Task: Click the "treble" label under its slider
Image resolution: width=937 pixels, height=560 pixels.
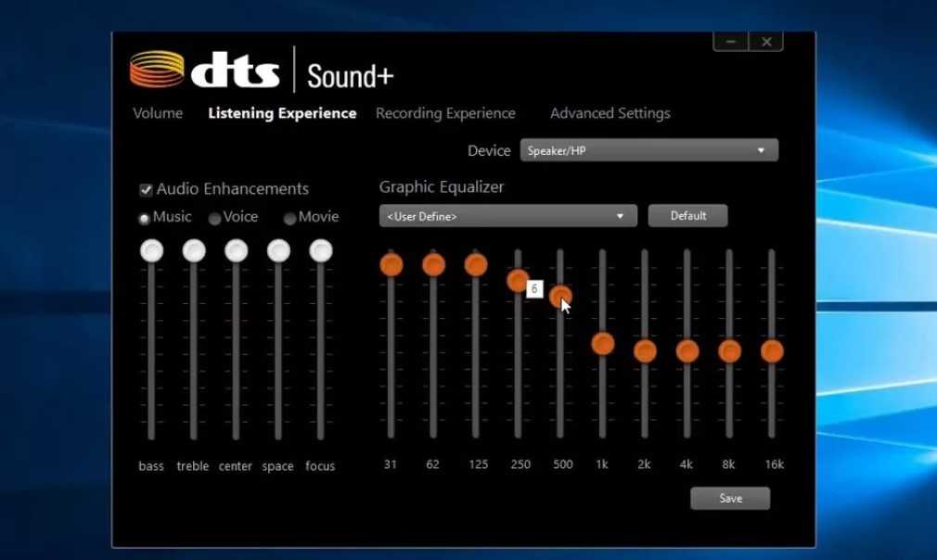Action: [193, 466]
